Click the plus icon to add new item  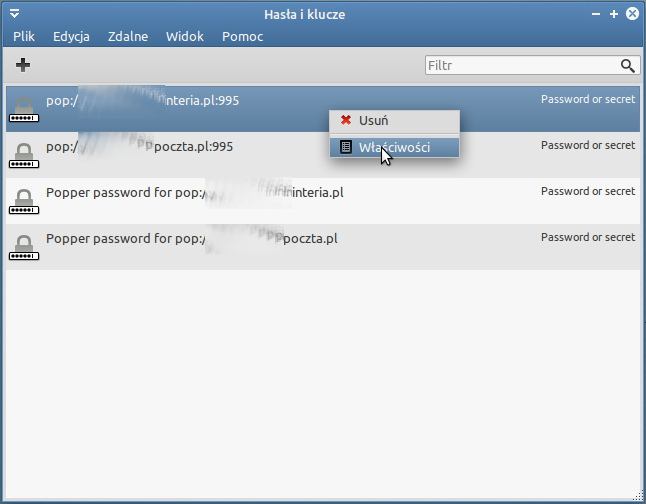tap(23, 65)
